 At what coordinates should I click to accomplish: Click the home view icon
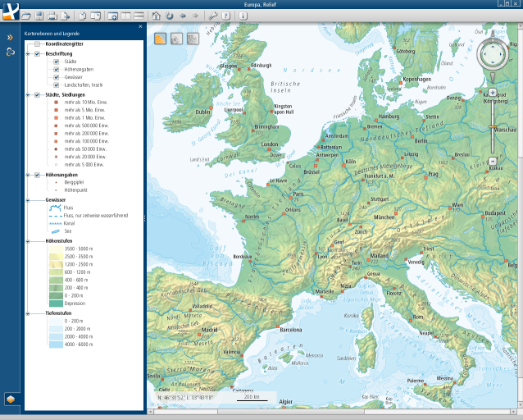pyautogui.click(x=156, y=16)
